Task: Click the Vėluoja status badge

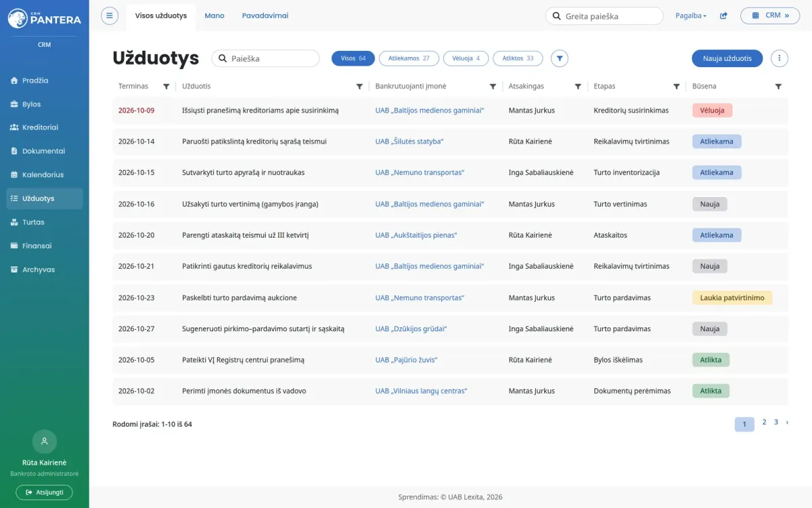Action: [713, 110]
